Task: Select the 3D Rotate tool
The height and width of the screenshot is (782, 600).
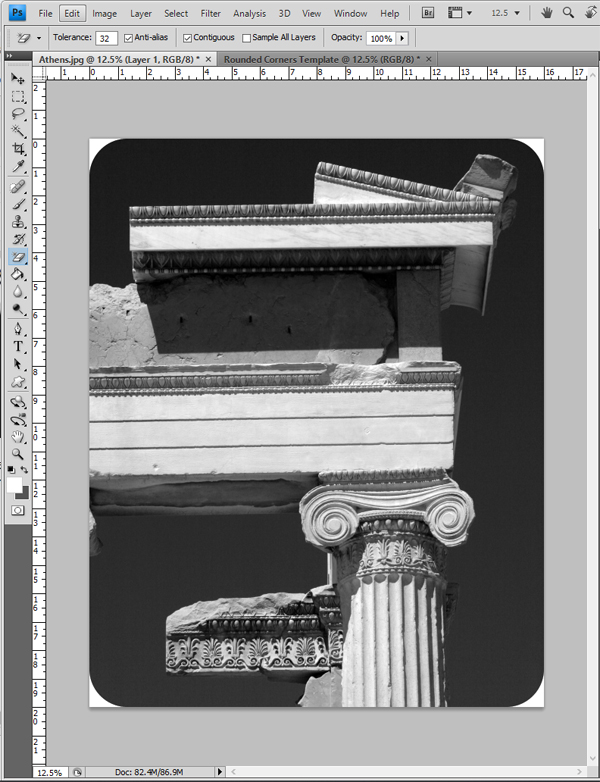Action: click(18, 402)
